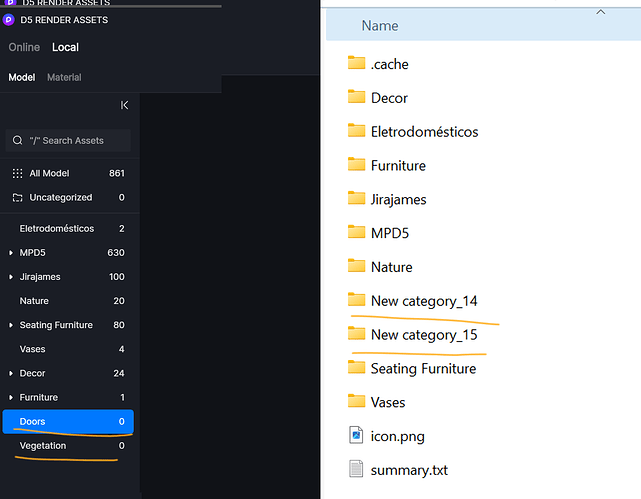Select Nature category in sidebar
Image resolution: width=641 pixels, height=499 pixels.
pos(69,301)
